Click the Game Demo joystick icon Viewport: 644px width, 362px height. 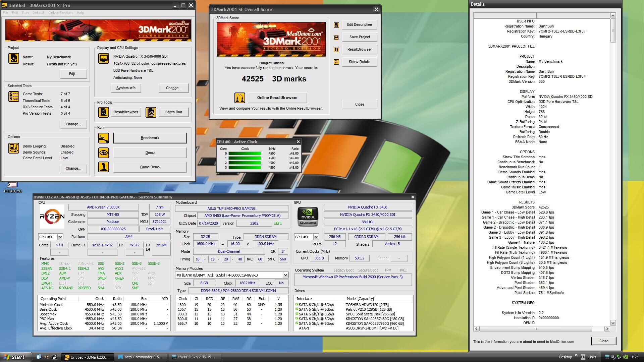[x=104, y=167]
